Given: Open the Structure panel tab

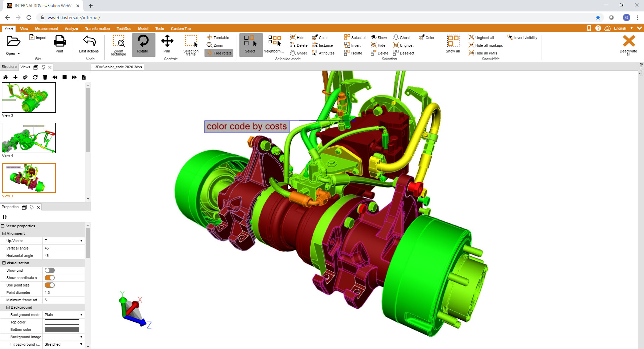Looking at the screenshot, I should pyautogui.click(x=9, y=67).
